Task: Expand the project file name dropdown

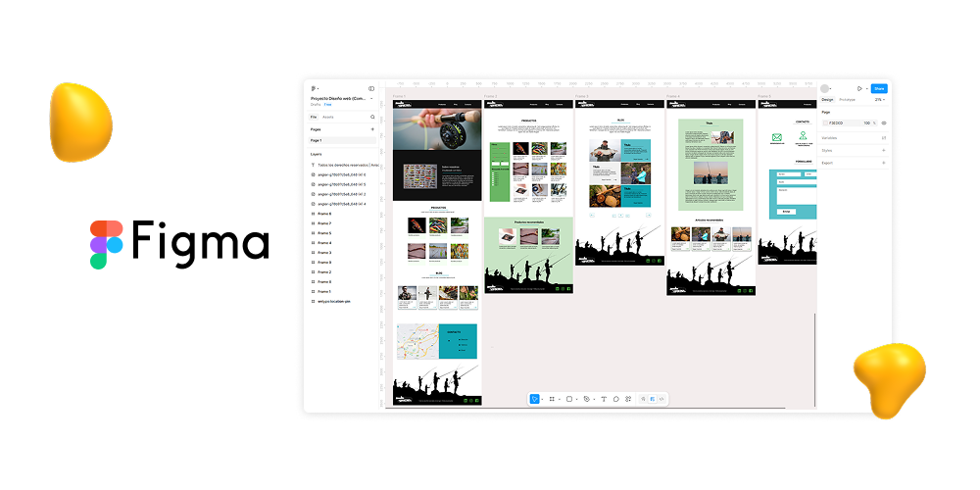Action: click(371, 98)
